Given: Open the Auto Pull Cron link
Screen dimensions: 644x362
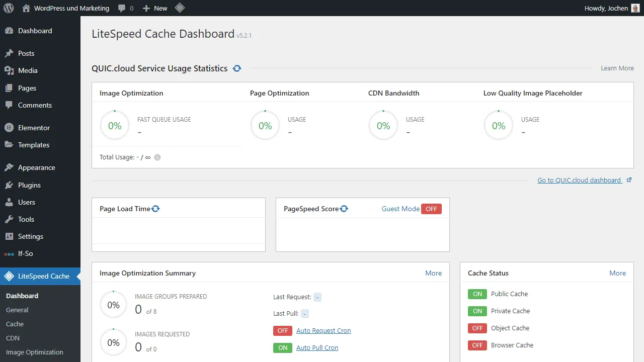Looking at the screenshot, I should click(317, 347).
